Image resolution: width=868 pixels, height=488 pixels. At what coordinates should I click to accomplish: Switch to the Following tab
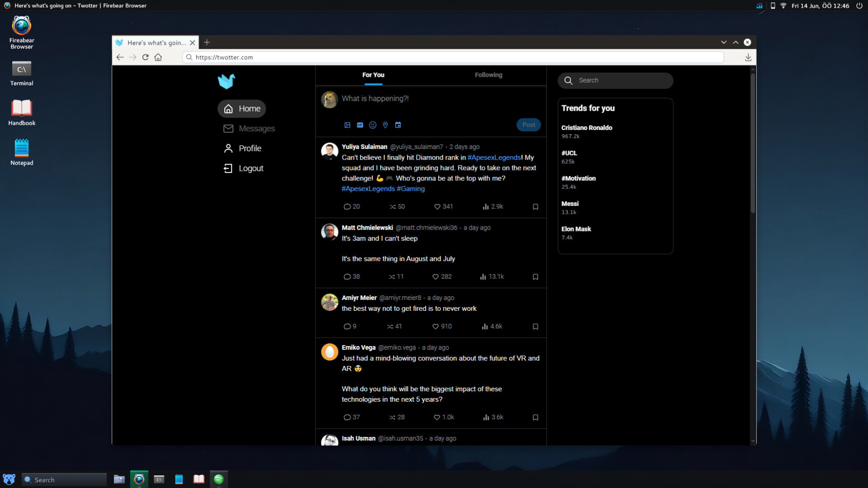pyautogui.click(x=488, y=75)
